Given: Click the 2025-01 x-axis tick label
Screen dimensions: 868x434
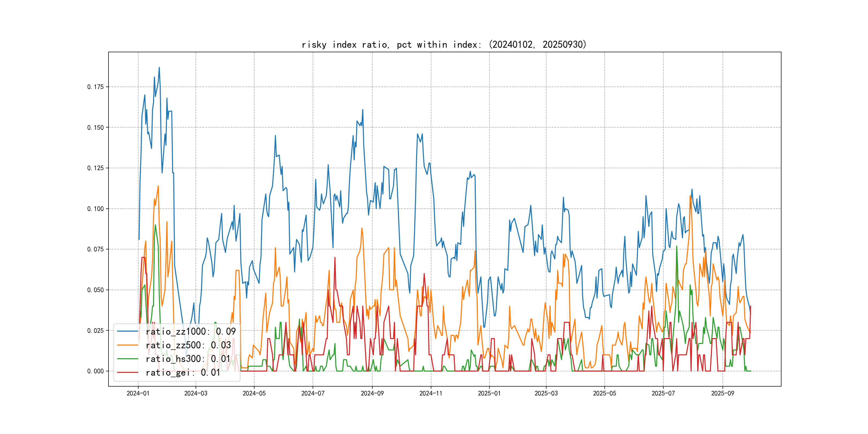Looking at the screenshot, I should [489, 394].
